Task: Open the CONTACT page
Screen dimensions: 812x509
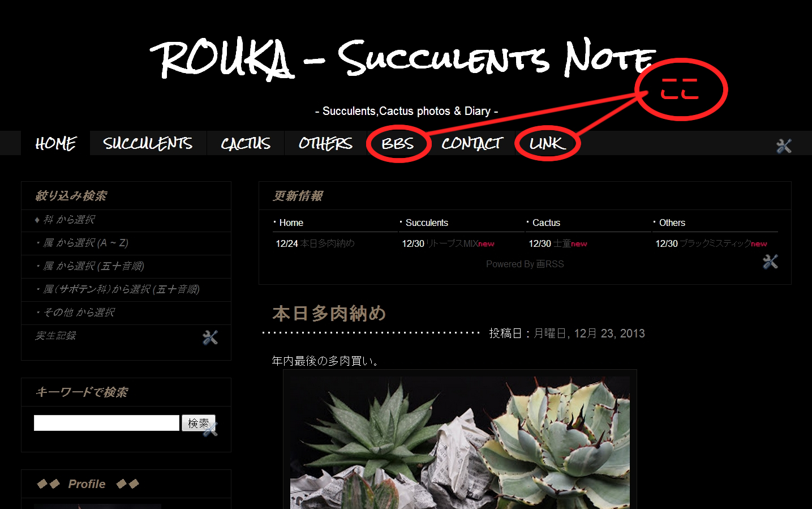Action: [x=472, y=143]
